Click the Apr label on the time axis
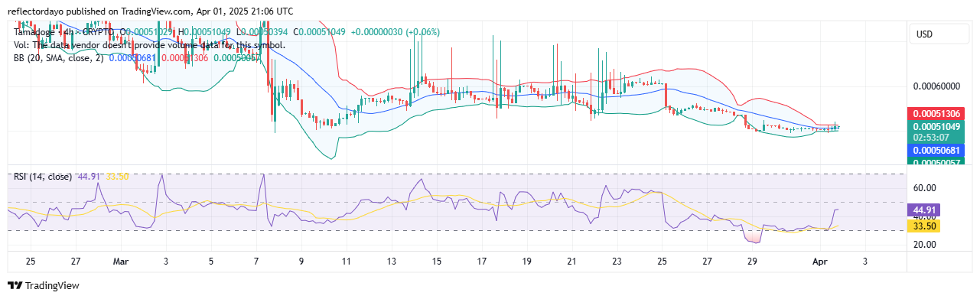This screenshot has width=980, height=299. 819,261
